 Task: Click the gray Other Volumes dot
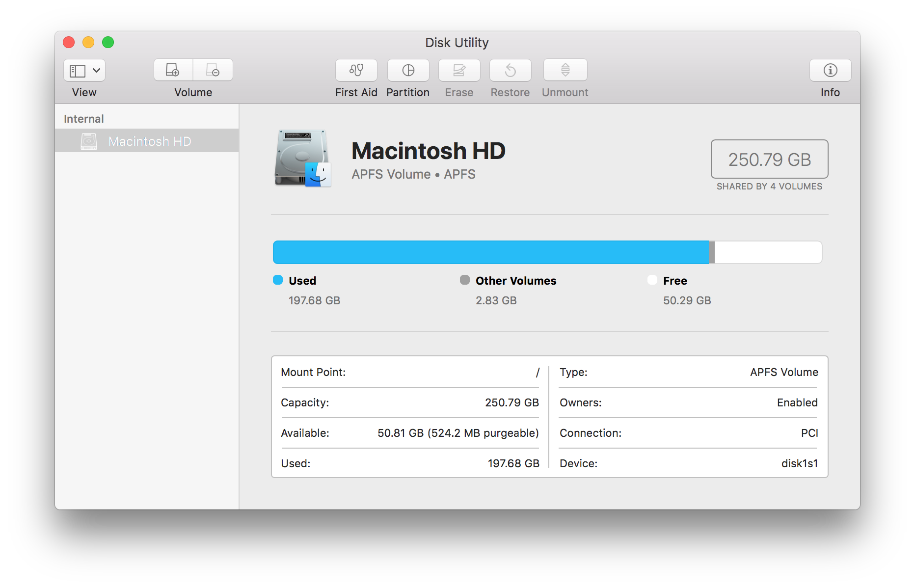pos(465,280)
